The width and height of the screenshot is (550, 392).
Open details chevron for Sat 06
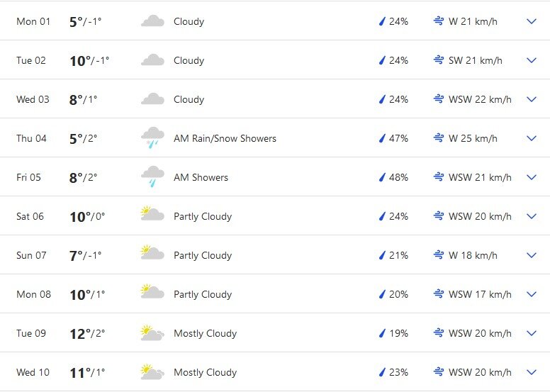532,216
